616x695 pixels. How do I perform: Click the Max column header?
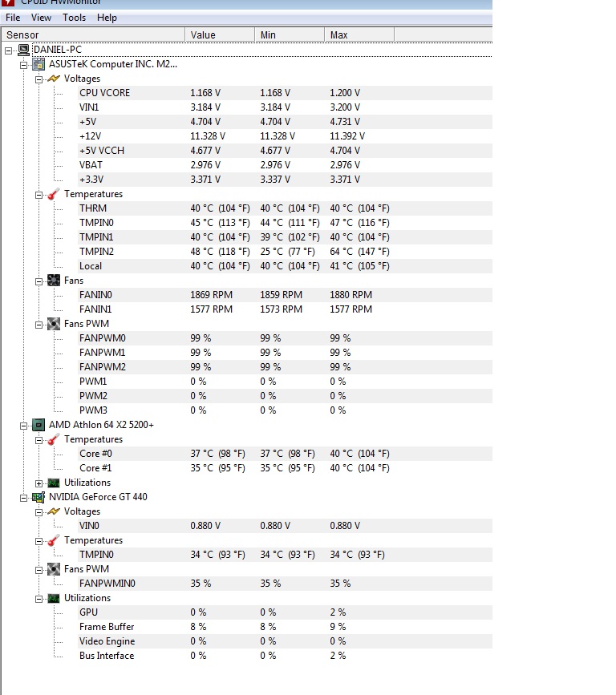[x=359, y=35]
